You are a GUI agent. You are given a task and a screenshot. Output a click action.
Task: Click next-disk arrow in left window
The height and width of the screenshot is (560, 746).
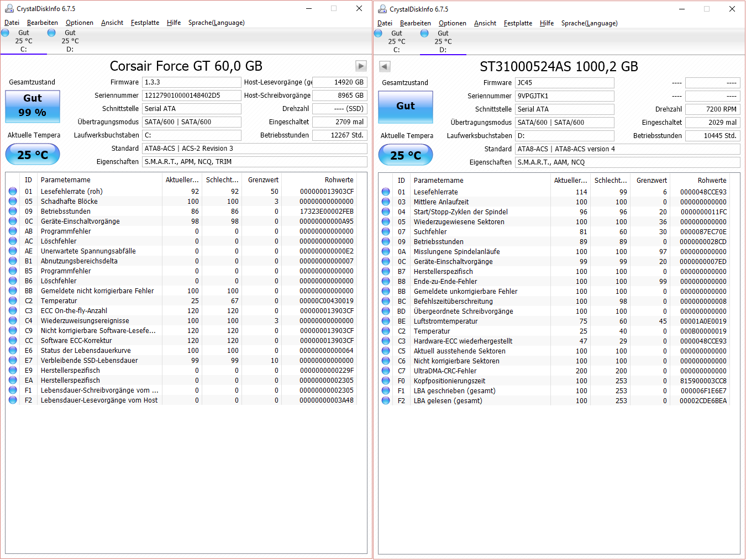(x=361, y=66)
